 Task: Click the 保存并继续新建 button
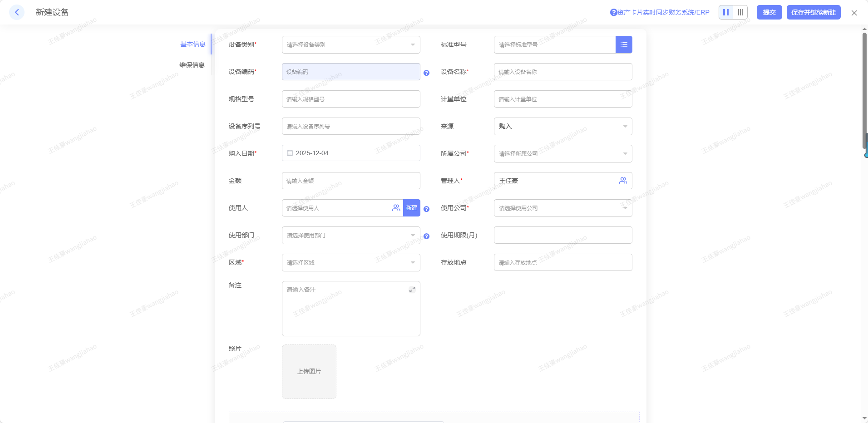813,12
